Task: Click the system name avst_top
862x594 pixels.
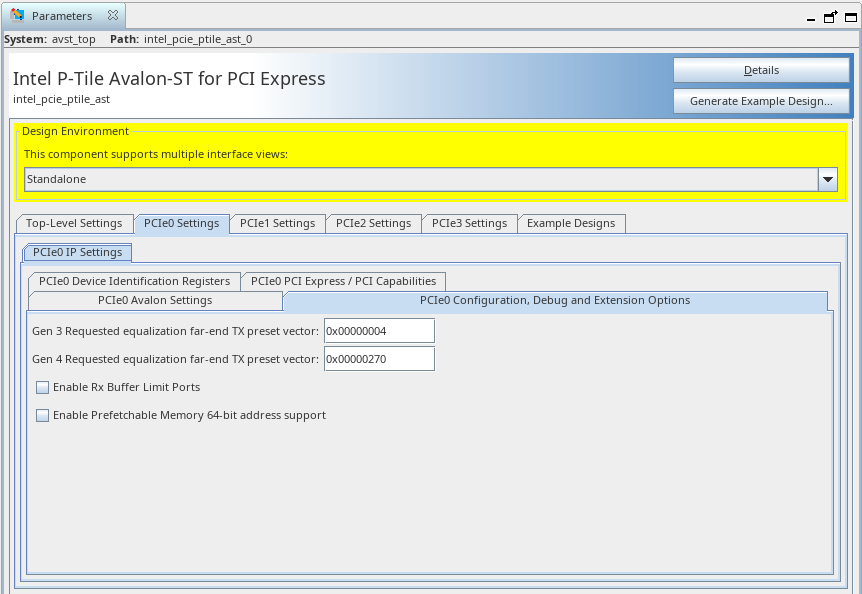Action: 74,40
